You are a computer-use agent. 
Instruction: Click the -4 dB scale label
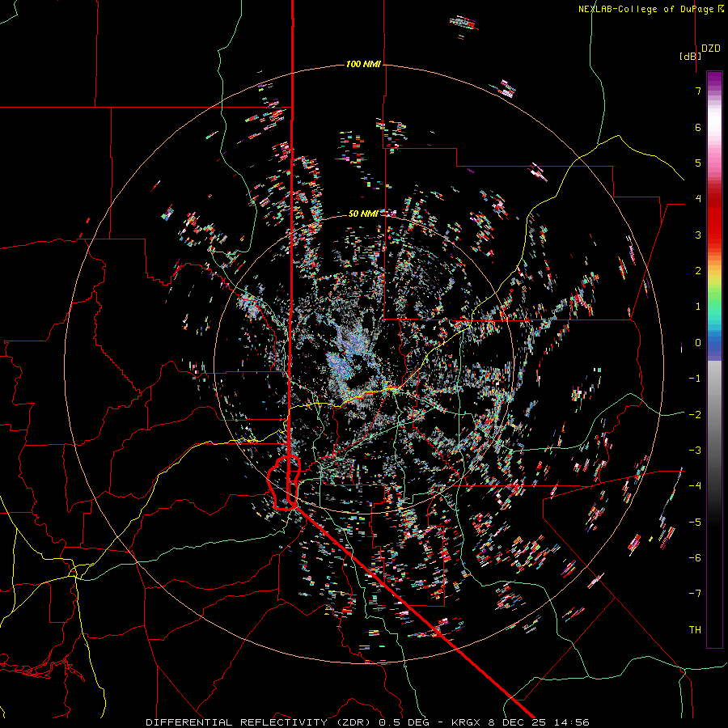[x=695, y=486]
